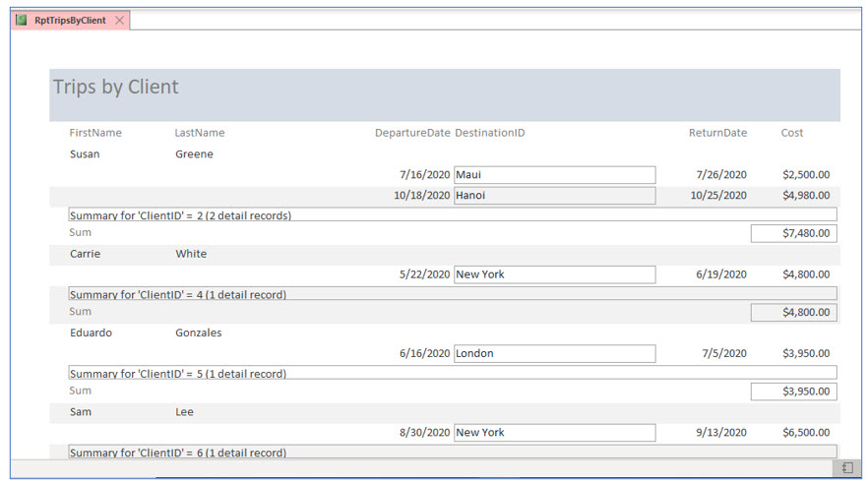The width and height of the screenshot is (868, 484).
Task: Click departure date 10/18/2020
Action: [x=422, y=195]
